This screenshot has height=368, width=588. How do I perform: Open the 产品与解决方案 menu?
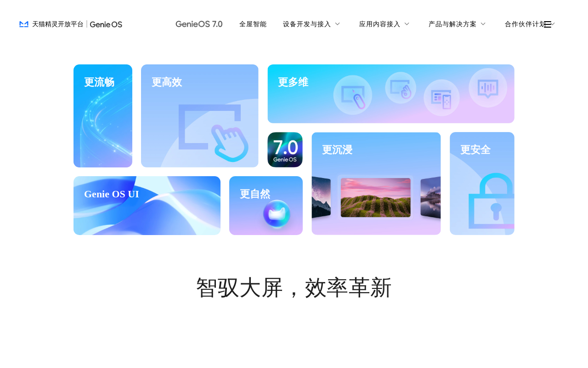(452, 24)
